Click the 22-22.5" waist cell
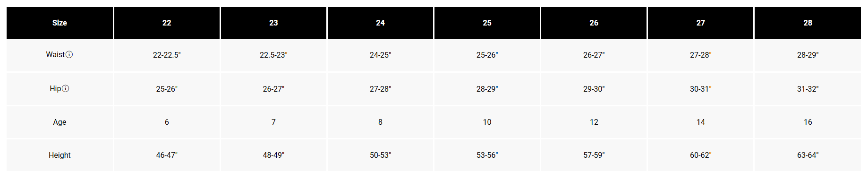The height and width of the screenshot is (180, 868). click(167, 55)
